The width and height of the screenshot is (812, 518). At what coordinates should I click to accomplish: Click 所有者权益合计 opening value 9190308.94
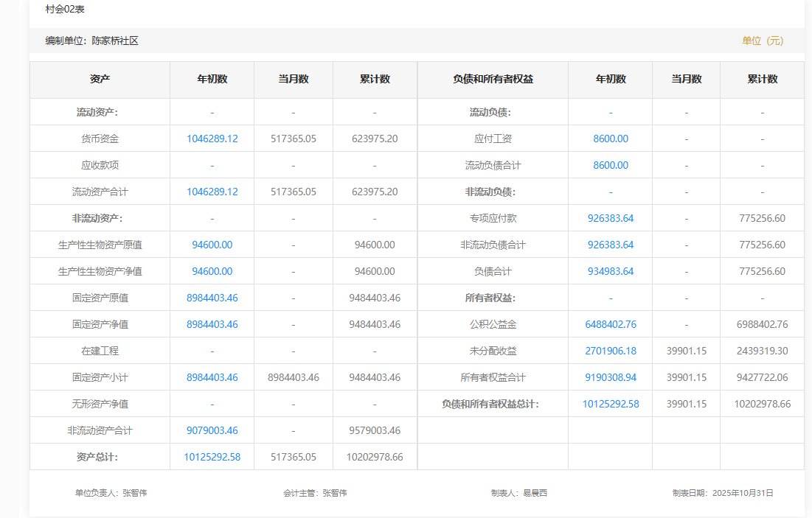[x=610, y=377]
